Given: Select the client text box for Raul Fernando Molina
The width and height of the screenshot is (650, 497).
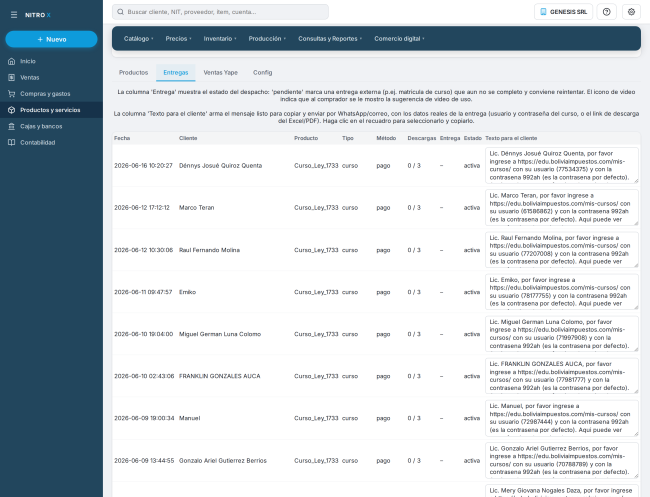Looking at the screenshot, I should [562, 250].
